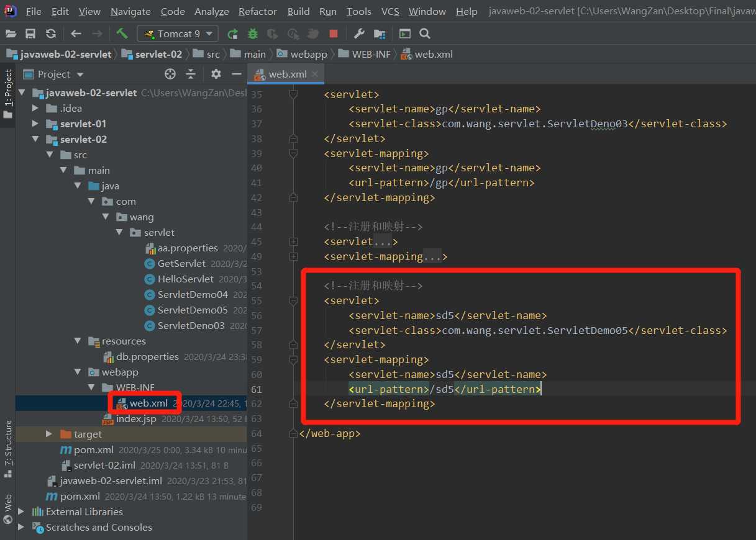Run Tomcat 9 with green run icon

point(232,34)
